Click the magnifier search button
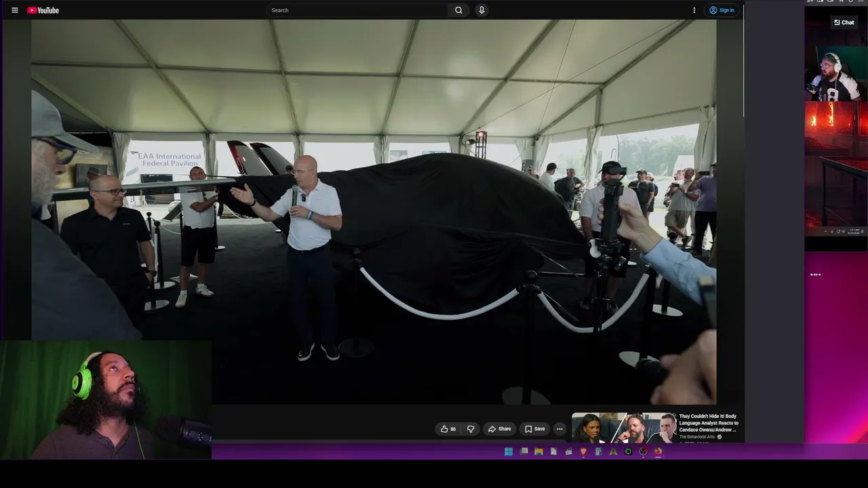 (458, 10)
